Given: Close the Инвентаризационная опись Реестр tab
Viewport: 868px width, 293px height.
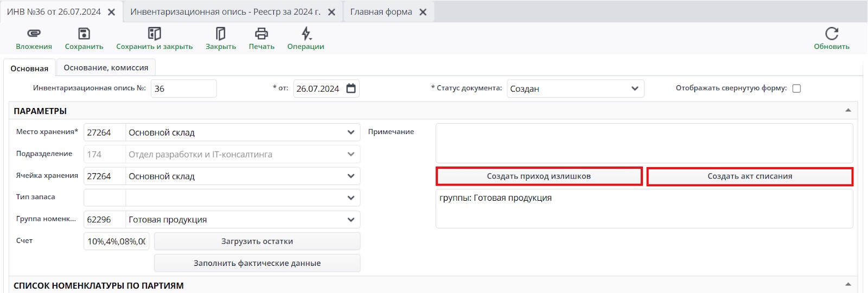Looking at the screenshot, I should click(331, 12).
